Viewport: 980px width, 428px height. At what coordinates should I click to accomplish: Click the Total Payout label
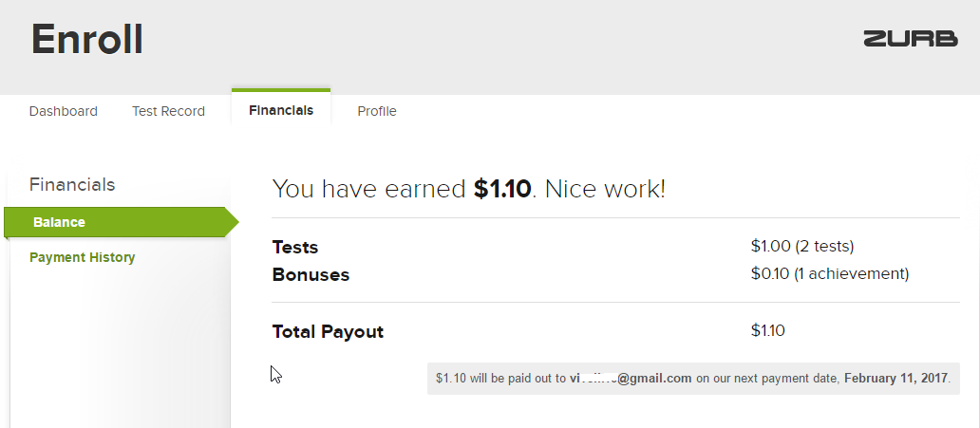[x=328, y=332]
